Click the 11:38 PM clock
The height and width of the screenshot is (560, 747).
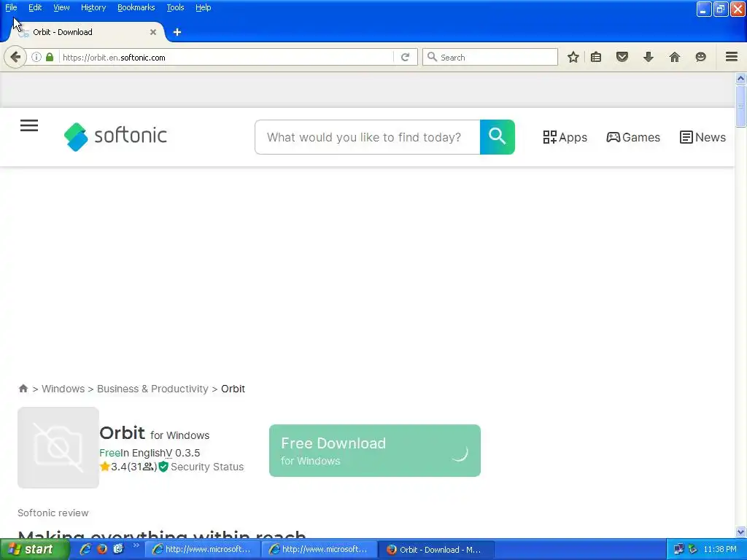(720, 549)
